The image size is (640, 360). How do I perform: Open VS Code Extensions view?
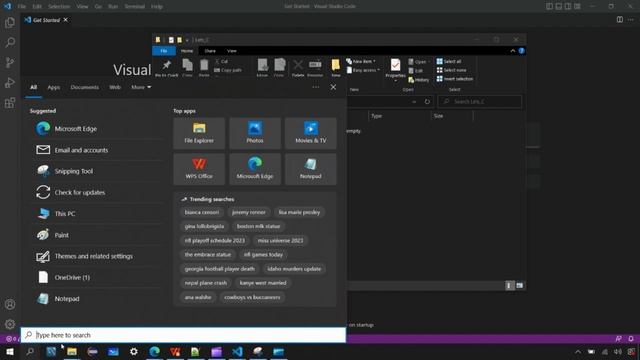point(10,102)
